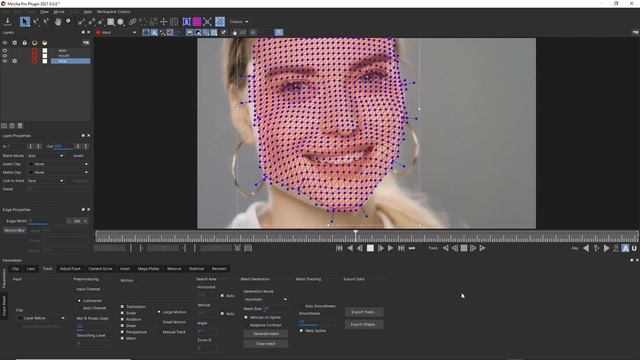Click the blue dotted mesh view icon
Image resolution: width=640 pixels, height=360 pixels.
(220, 22)
